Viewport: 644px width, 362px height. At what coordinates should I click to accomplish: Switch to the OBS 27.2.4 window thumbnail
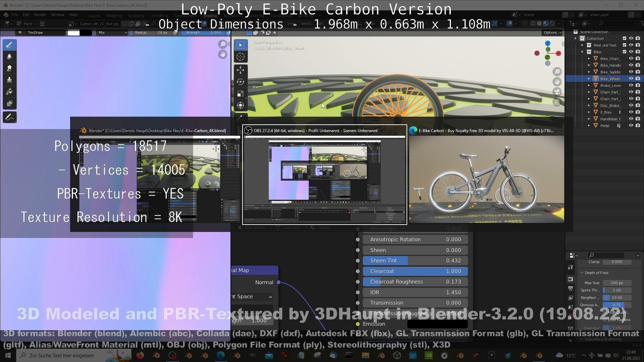point(325,175)
